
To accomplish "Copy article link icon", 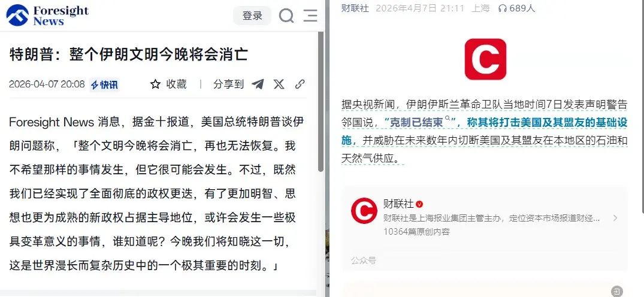I will click(x=300, y=84).
